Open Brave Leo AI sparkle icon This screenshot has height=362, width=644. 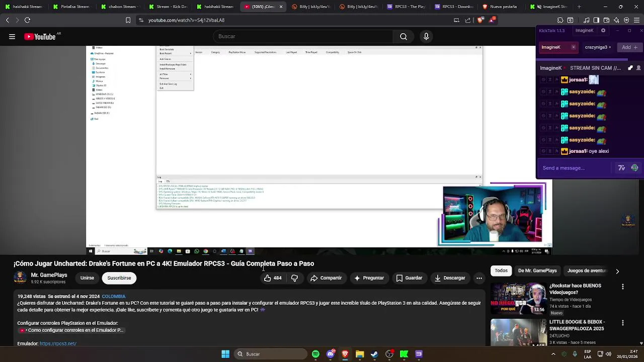pyautogui.click(x=616, y=20)
